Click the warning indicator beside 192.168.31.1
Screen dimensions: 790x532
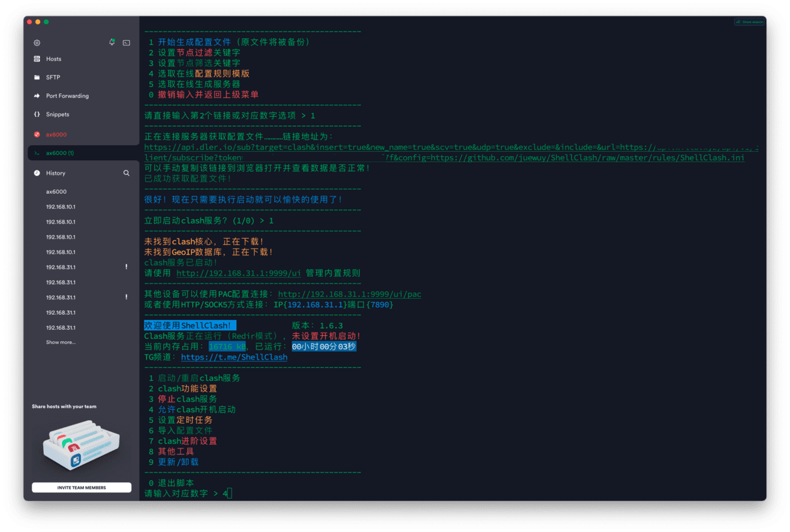click(126, 267)
